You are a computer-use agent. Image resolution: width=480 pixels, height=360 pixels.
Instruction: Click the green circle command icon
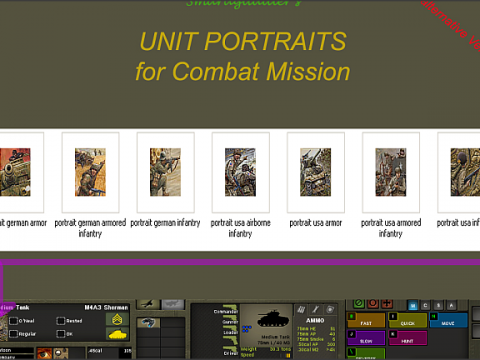[359, 303]
